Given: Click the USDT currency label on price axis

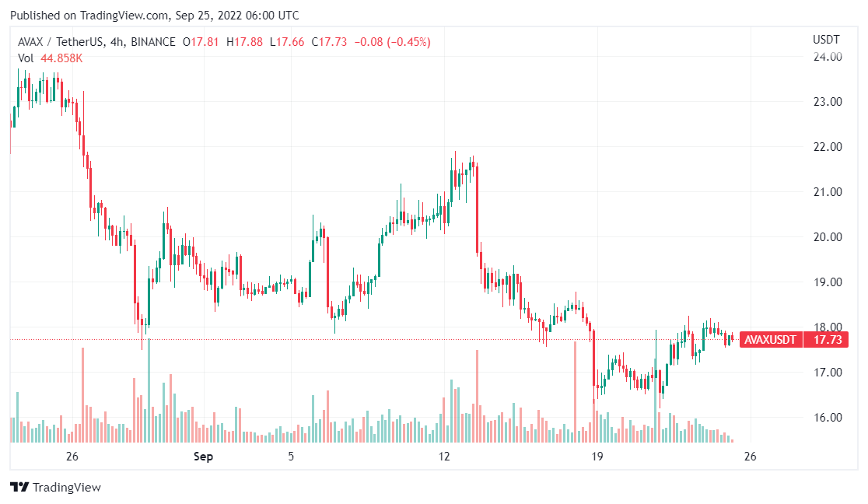Looking at the screenshot, I should [x=824, y=40].
